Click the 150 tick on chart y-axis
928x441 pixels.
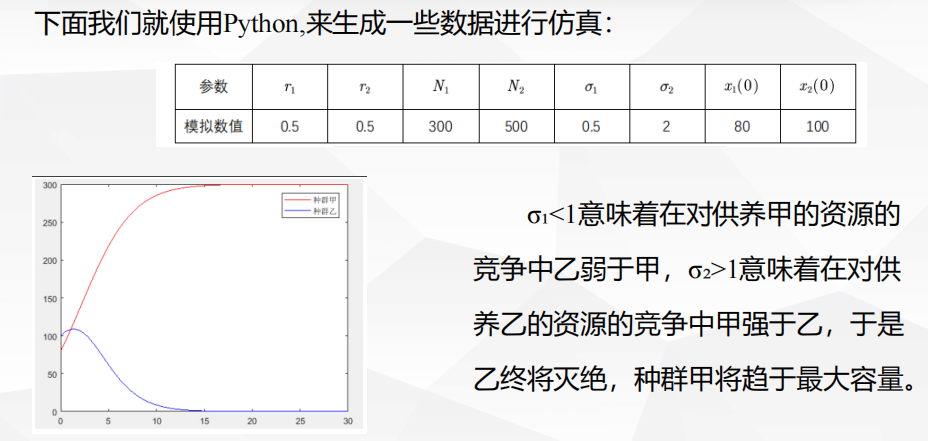pos(50,298)
